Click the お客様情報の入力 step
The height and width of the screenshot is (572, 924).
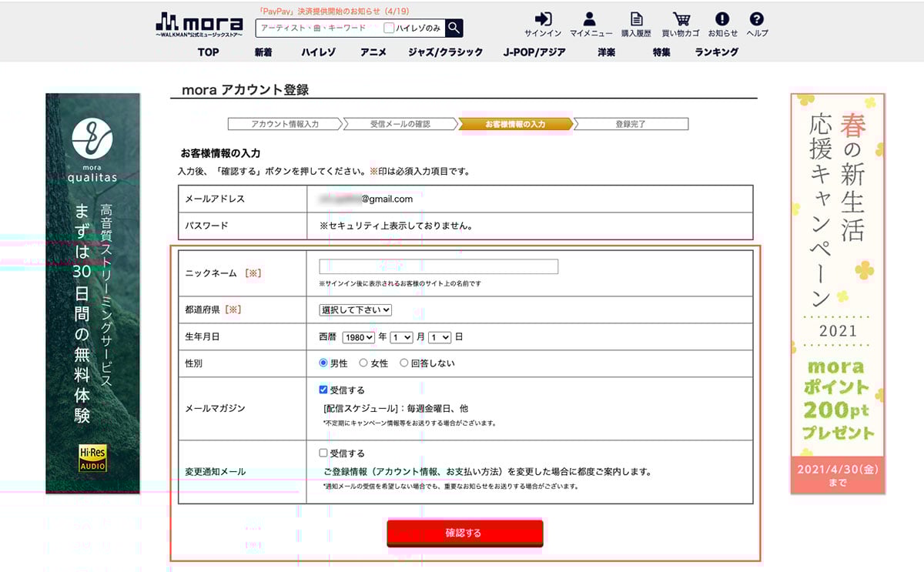click(x=515, y=124)
